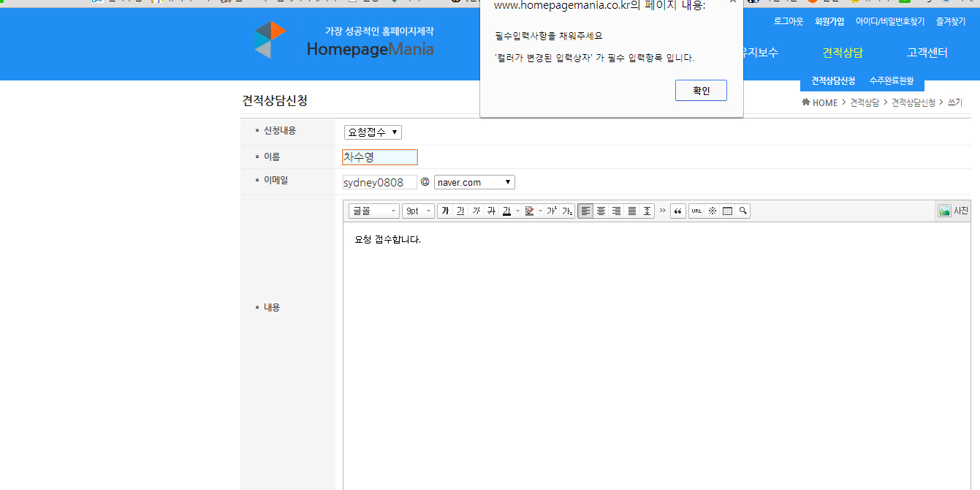980x490 pixels.
Task: Expand the 9pt font size dropdown
Action: (418, 211)
